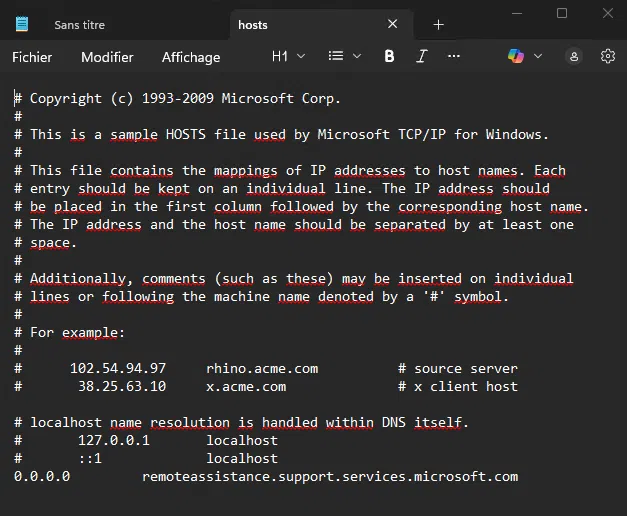Show more formatting options (three dots)
Image resolution: width=627 pixels, height=516 pixels.
click(x=454, y=57)
